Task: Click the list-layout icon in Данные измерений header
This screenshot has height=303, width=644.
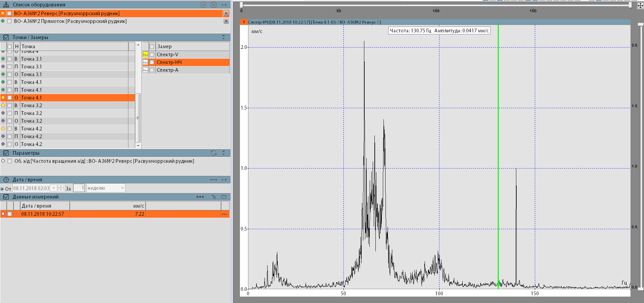Action: [x=214, y=197]
